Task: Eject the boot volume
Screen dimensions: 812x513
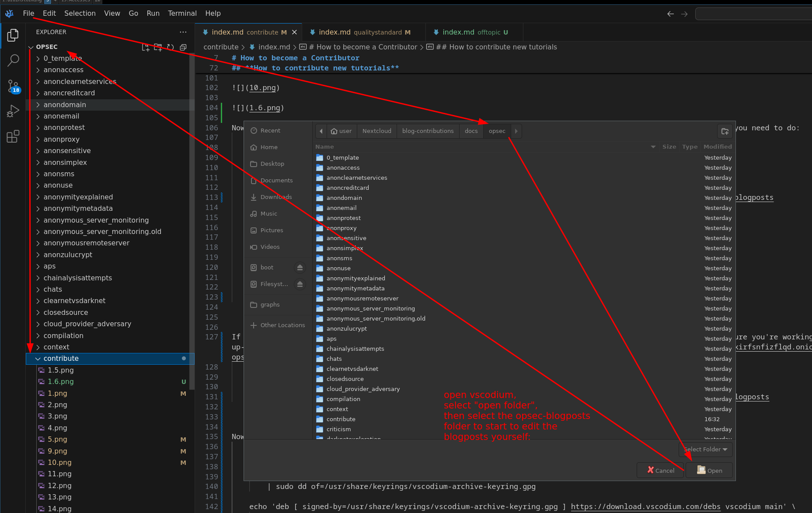Action: pos(300,268)
